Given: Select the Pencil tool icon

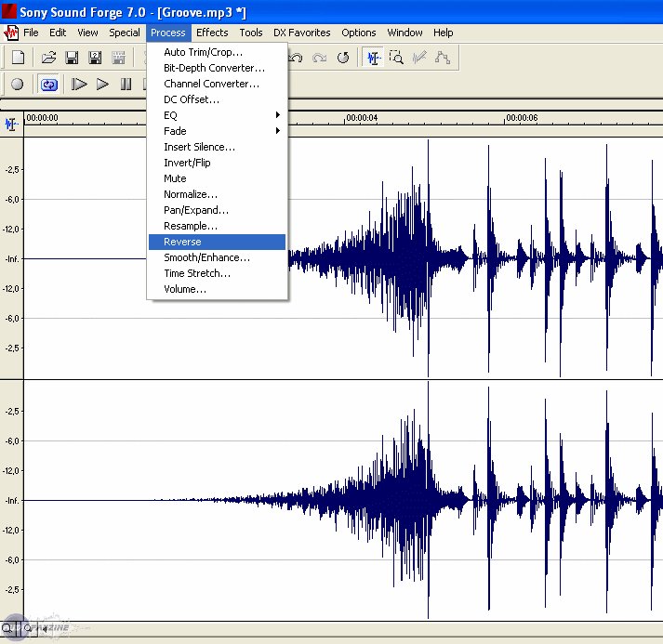Looking at the screenshot, I should click(419, 57).
